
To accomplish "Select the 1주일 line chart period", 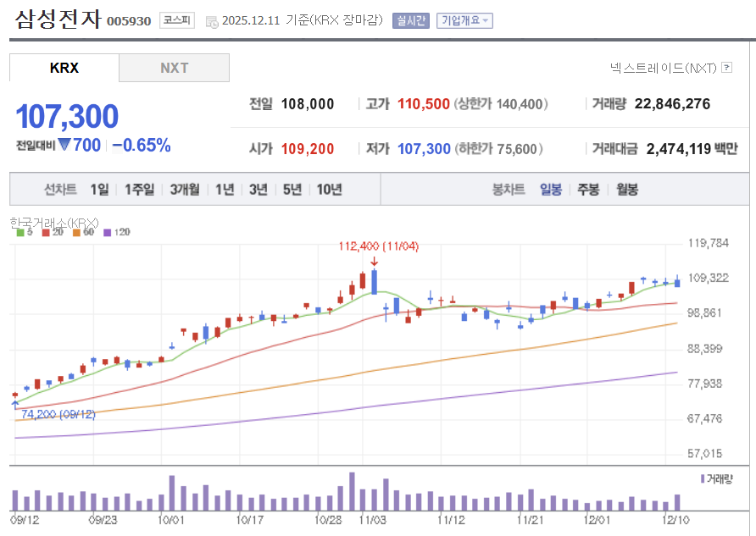I will click(139, 190).
